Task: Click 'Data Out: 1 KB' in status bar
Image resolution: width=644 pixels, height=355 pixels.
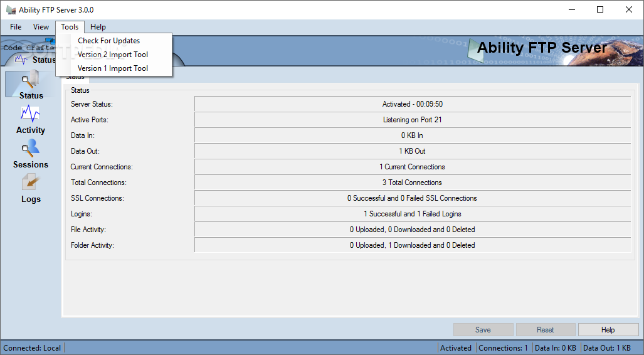Action: tap(607, 348)
